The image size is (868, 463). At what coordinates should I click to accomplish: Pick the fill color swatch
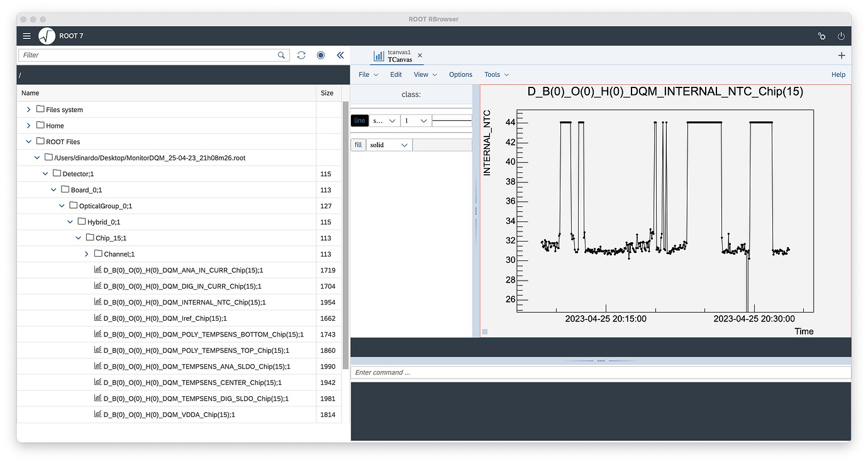coord(442,145)
